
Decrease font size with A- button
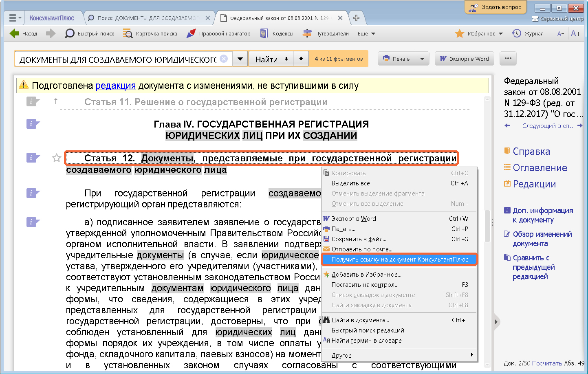tap(560, 34)
